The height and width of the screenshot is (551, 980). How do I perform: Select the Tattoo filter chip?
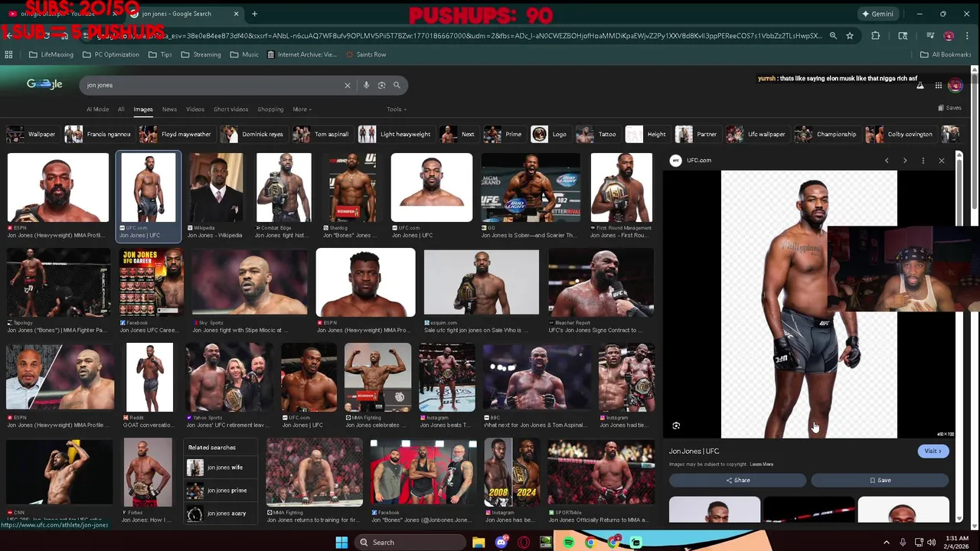597,135
